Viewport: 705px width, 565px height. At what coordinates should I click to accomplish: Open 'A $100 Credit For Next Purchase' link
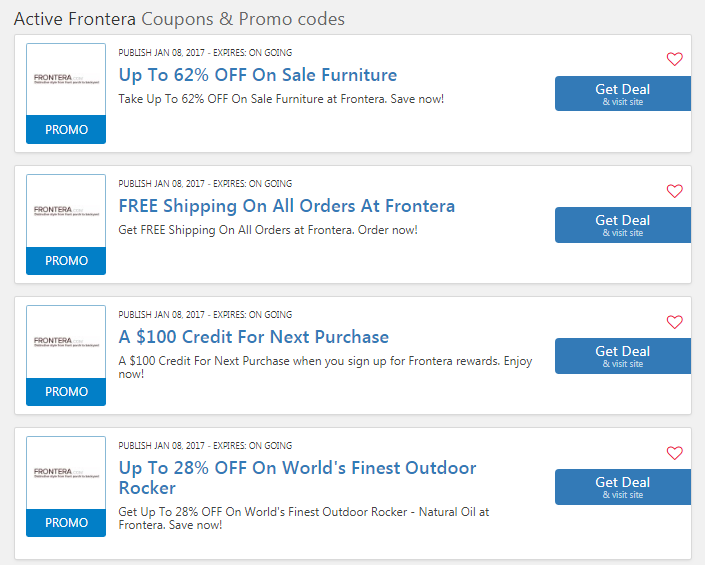(x=254, y=337)
